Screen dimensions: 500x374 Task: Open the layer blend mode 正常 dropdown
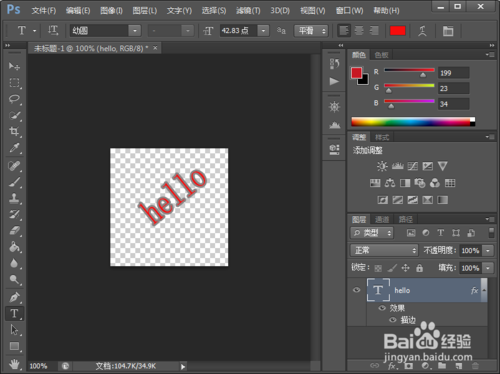(x=384, y=250)
